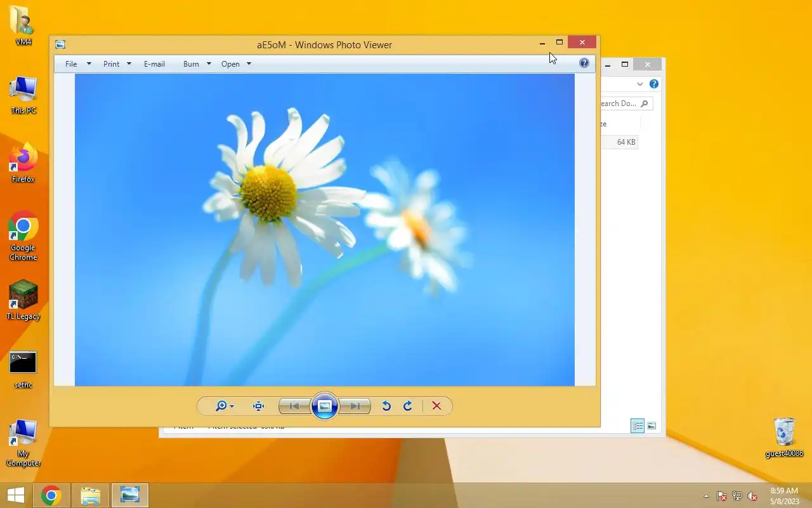Click the E-mail menu item

coord(154,64)
